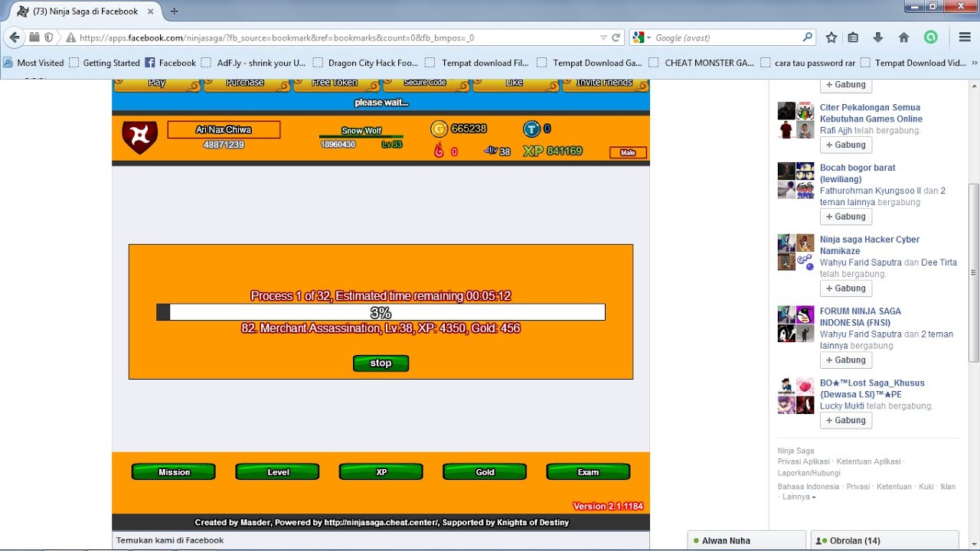The image size is (980, 551).
Task: Click the green XP icon
Action: tap(533, 151)
